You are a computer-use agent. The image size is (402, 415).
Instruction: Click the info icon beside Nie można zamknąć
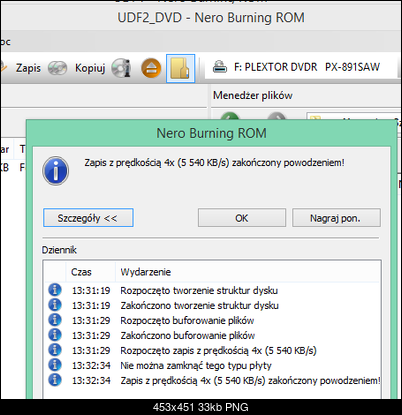pyautogui.click(x=55, y=365)
